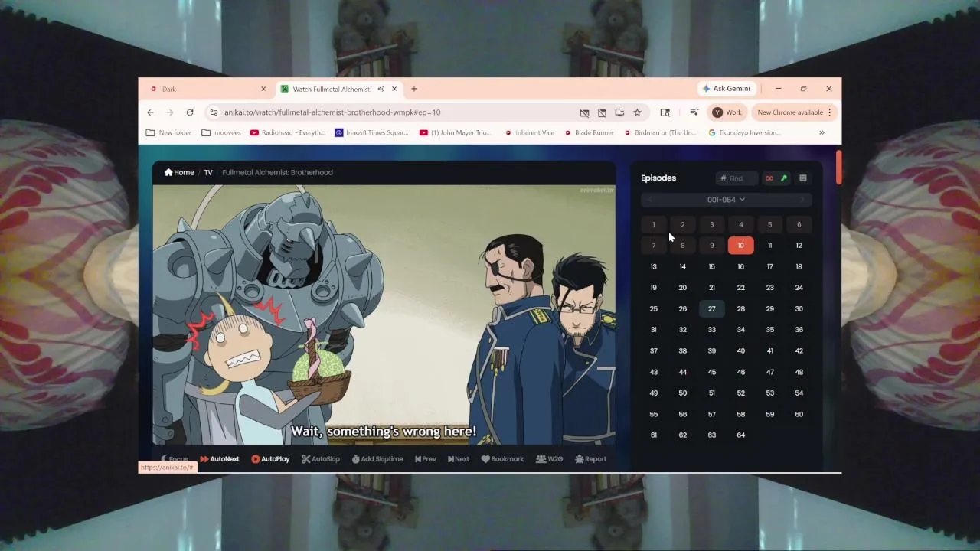This screenshot has width=980, height=551.
Task: Focus the episode Find number field
Action: click(737, 178)
